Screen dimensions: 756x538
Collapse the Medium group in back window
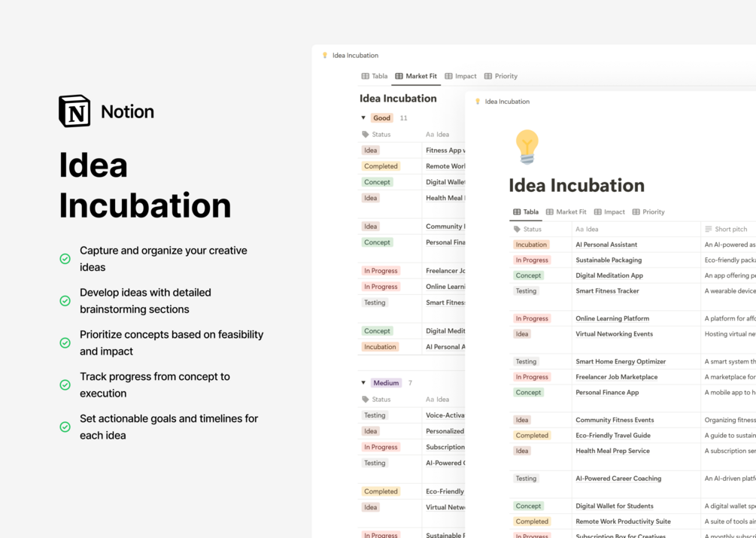363,383
